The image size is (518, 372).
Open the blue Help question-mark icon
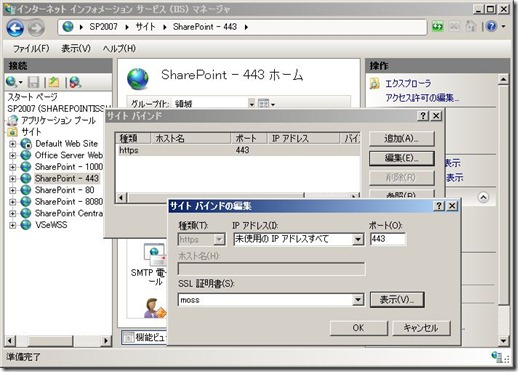point(492,26)
